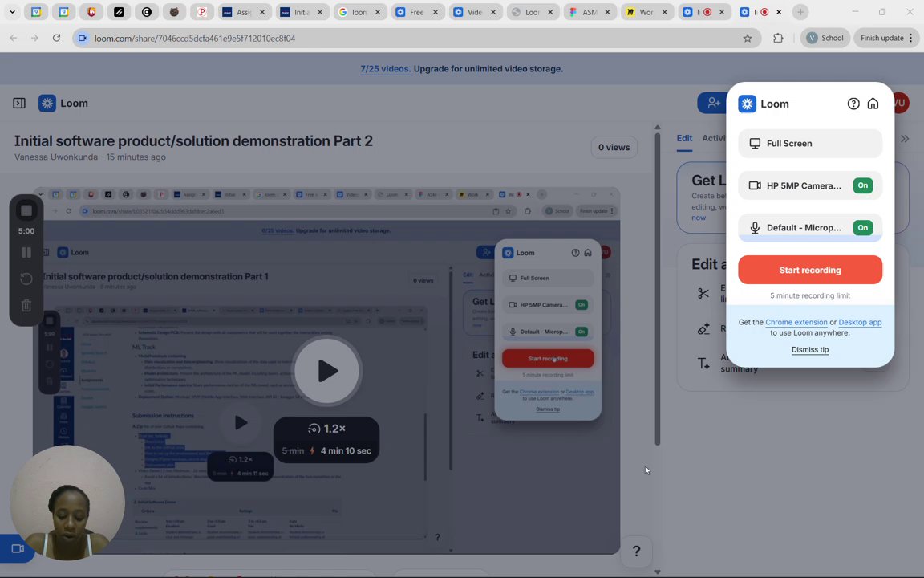Switch to the Activity tab
Image resolution: width=924 pixels, height=578 pixels.
click(x=714, y=138)
